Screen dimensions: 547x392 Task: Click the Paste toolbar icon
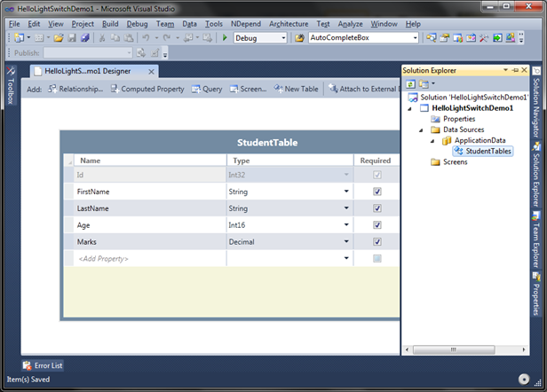point(129,37)
